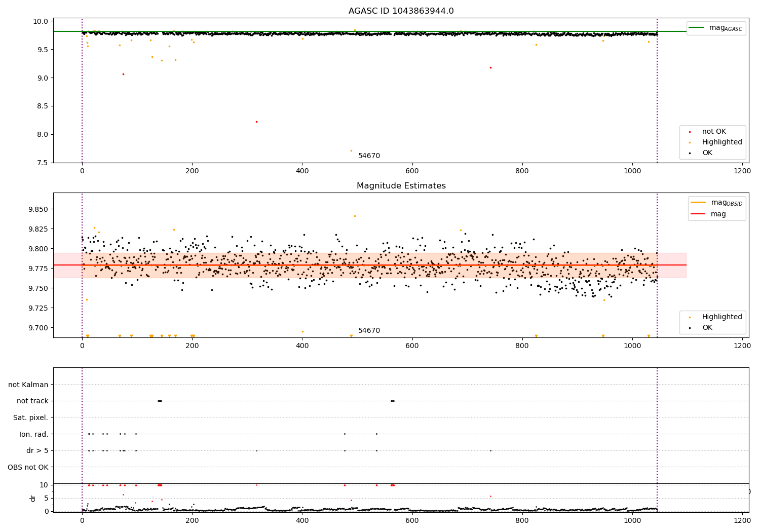Click the red not-OK point near magnitude 8.2
Image resolution: width=760 pixels, height=532 pixels.
pos(256,122)
